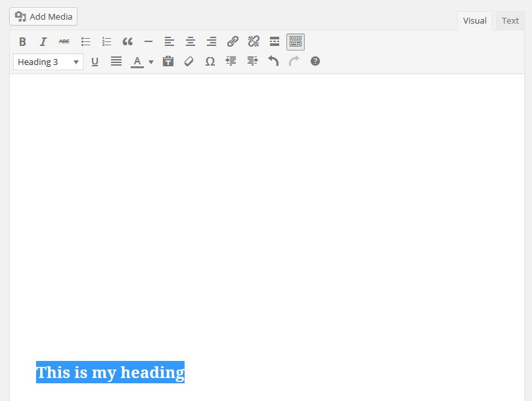Open keyboard shortcuts help
The image size is (532, 401).
tap(315, 61)
